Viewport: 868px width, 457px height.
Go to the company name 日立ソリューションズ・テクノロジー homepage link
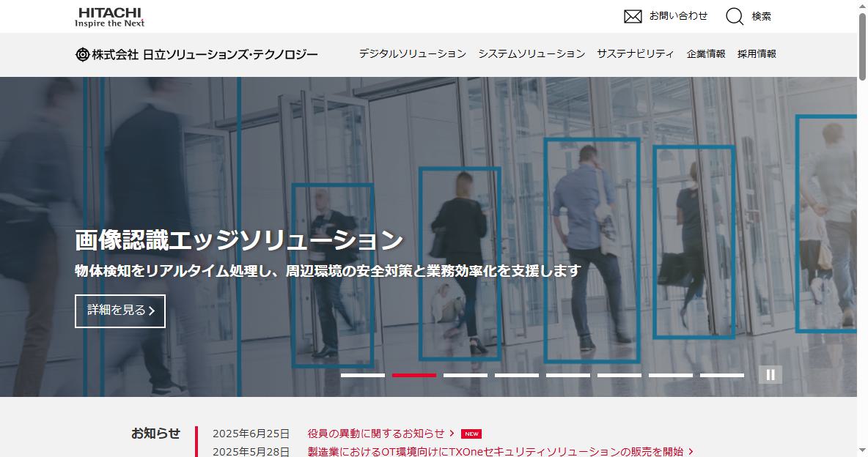[x=205, y=54]
